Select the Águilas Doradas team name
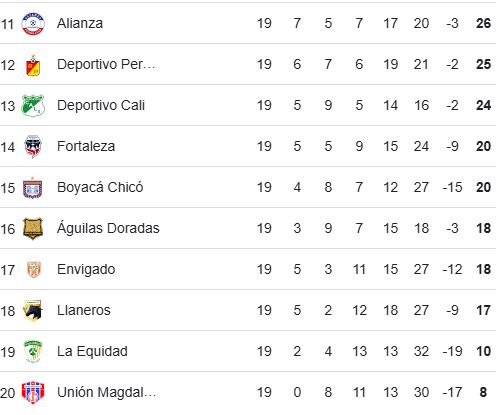The height and width of the screenshot is (415, 496). pyautogui.click(x=108, y=228)
